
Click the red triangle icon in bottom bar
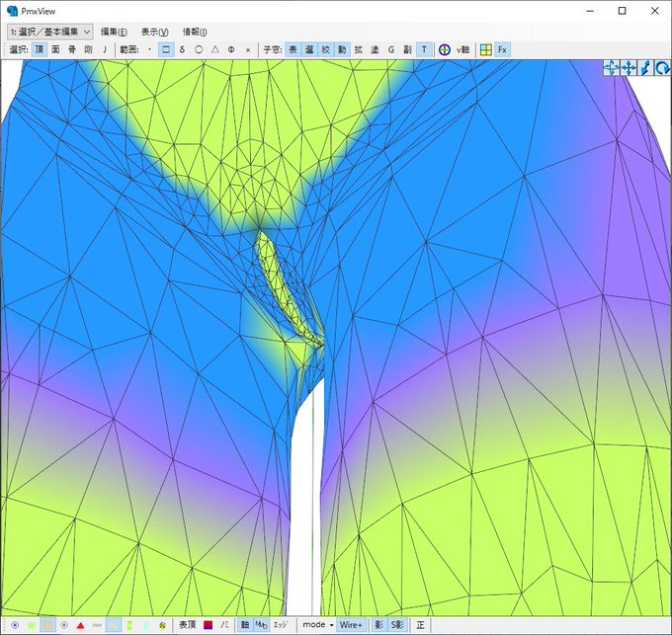(x=80, y=625)
